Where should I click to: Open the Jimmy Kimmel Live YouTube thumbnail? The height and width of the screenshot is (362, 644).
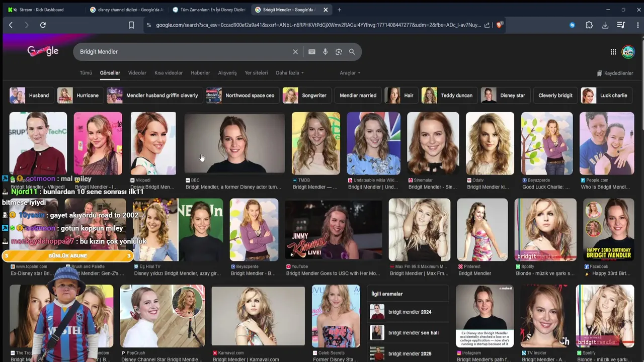click(x=334, y=230)
